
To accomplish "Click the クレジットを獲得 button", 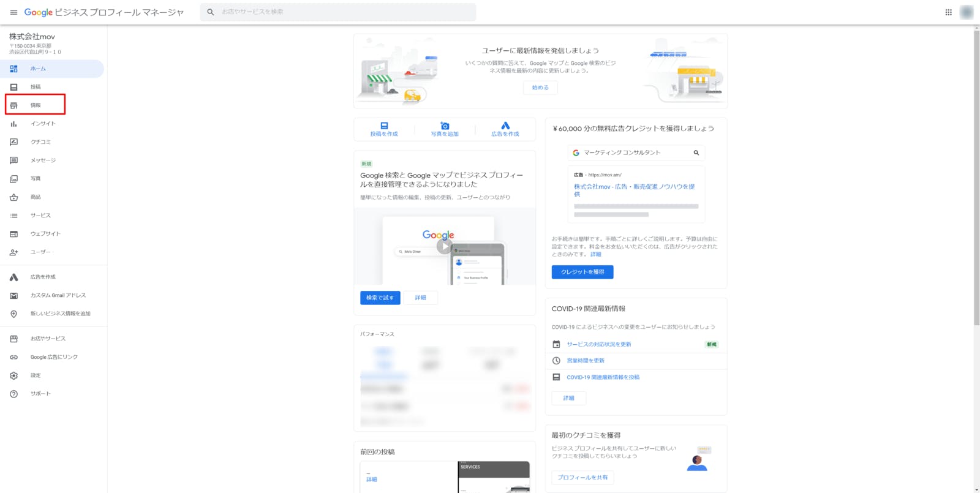I will point(582,272).
